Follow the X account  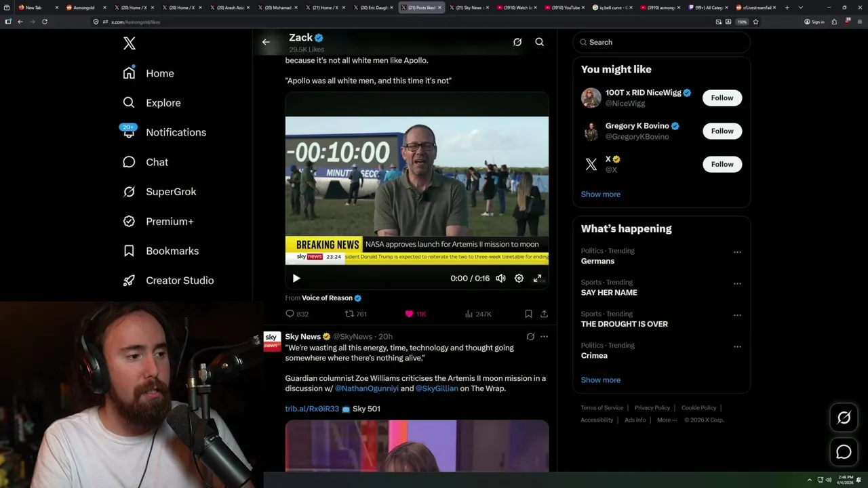pos(722,164)
